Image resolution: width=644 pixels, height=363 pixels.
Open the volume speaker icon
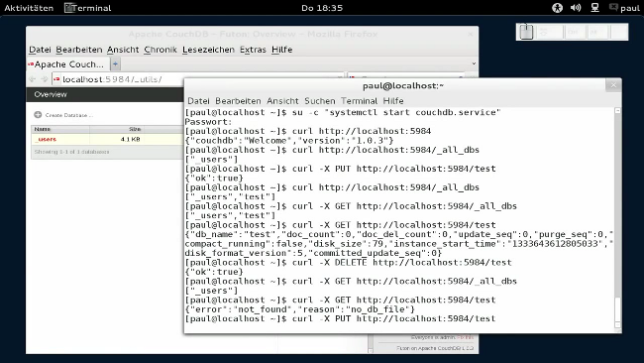pos(576,8)
